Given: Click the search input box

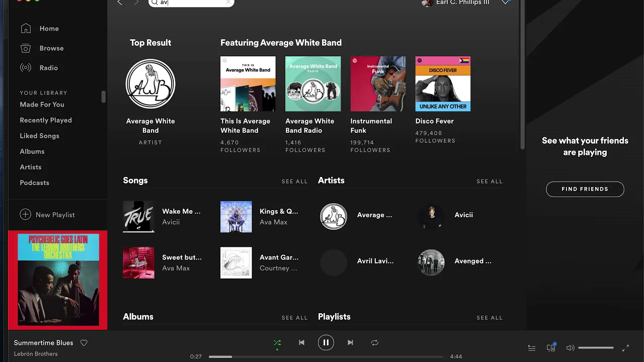Looking at the screenshot, I should click(x=191, y=3).
